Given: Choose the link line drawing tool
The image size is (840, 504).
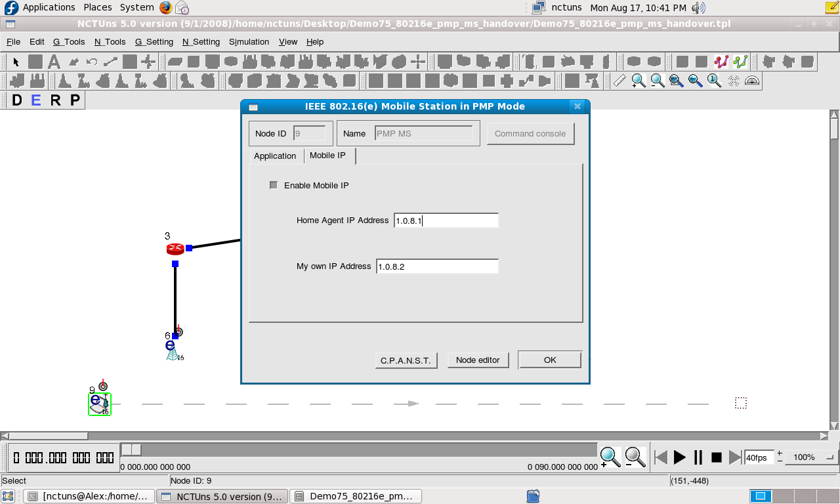Looking at the screenshot, I should pos(111,62).
